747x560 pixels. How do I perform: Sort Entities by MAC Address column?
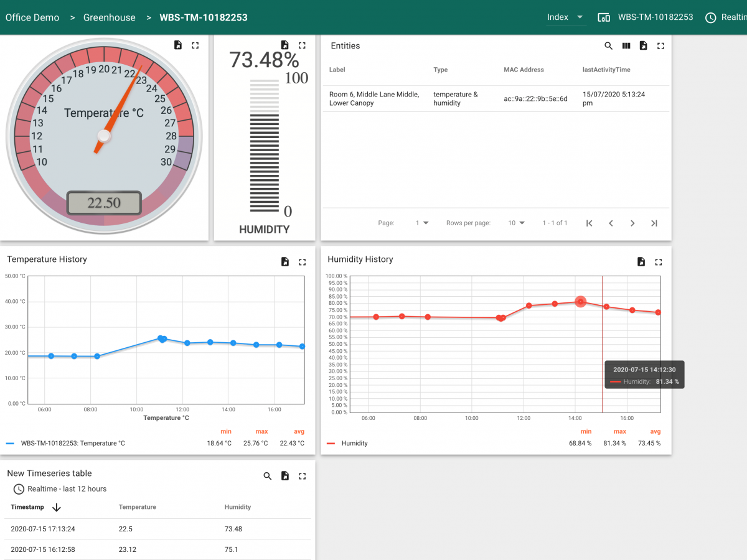pyautogui.click(x=524, y=70)
